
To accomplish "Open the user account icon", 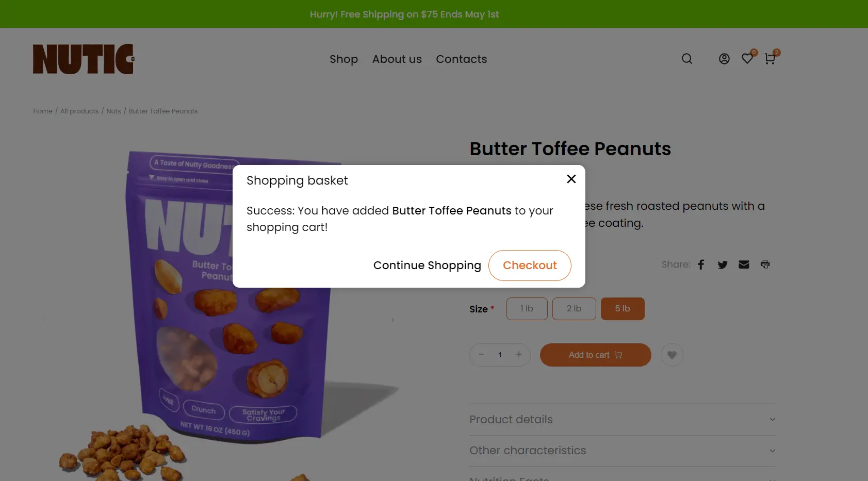I will click(x=724, y=59).
